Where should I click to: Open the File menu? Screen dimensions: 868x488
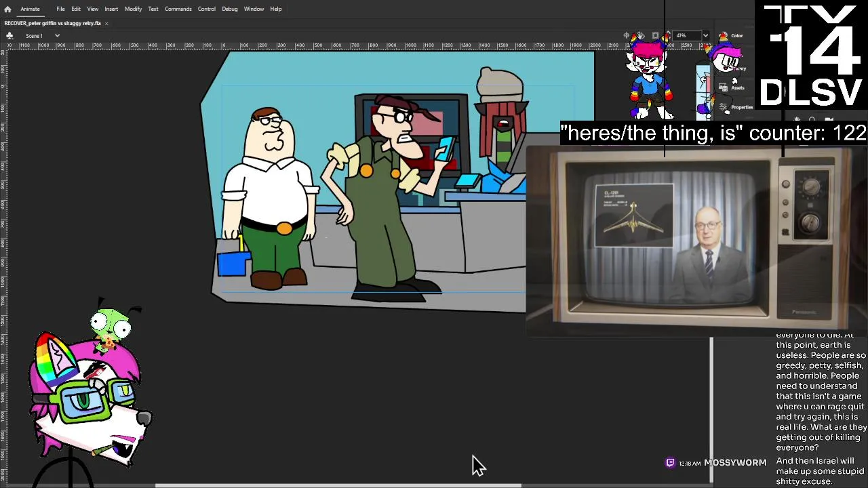pos(60,9)
